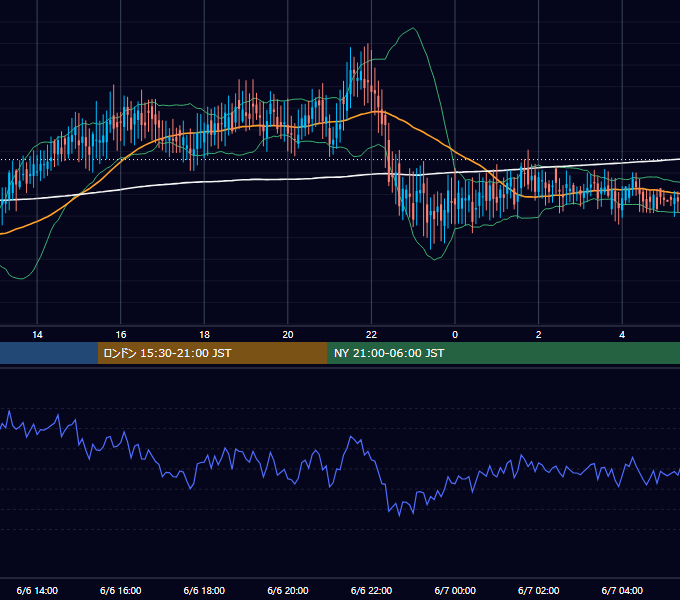Select the NY 21:00-06:00 JST session bar
This screenshot has width=680, height=600.
coord(503,353)
